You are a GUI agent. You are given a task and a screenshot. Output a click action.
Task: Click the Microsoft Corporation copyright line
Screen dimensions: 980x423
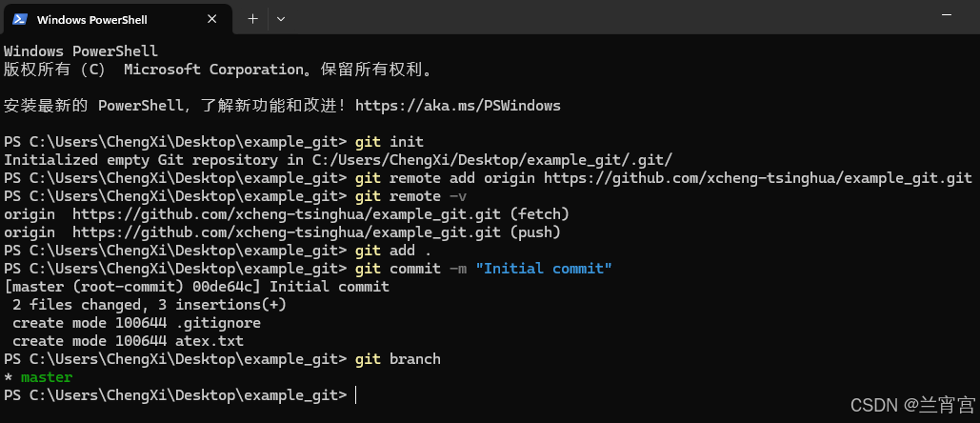point(218,70)
